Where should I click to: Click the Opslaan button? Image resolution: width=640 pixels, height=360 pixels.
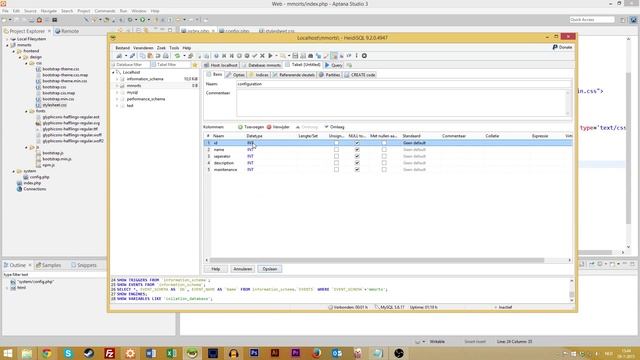[x=270, y=269]
